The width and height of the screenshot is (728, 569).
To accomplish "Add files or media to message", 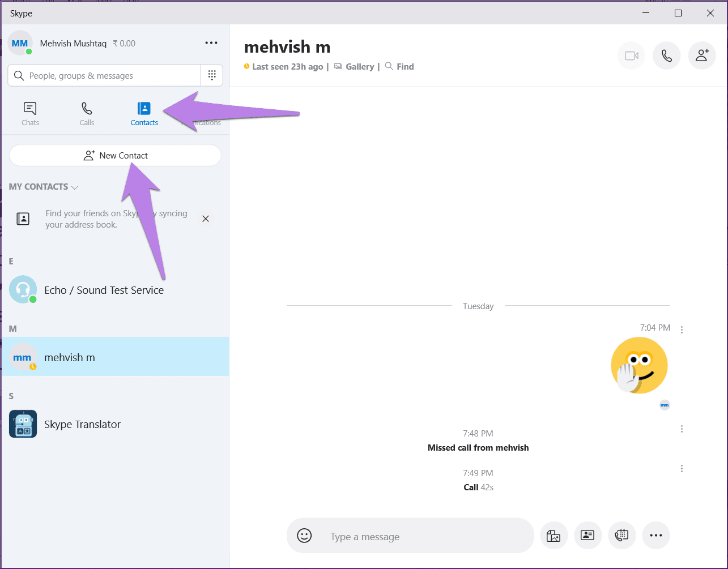I will pyautogui.click(x=554, y=536).
